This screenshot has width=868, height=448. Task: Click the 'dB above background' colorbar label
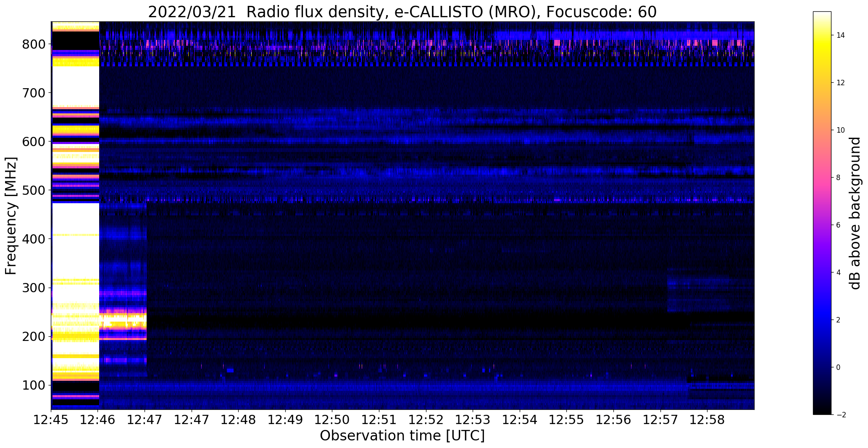pos(855,213)
